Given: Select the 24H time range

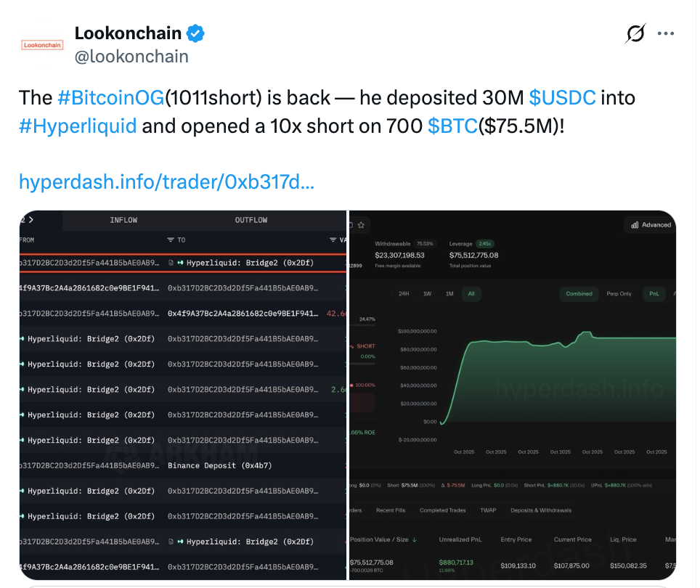Looking at the screenshot, I should click(404, 294).
